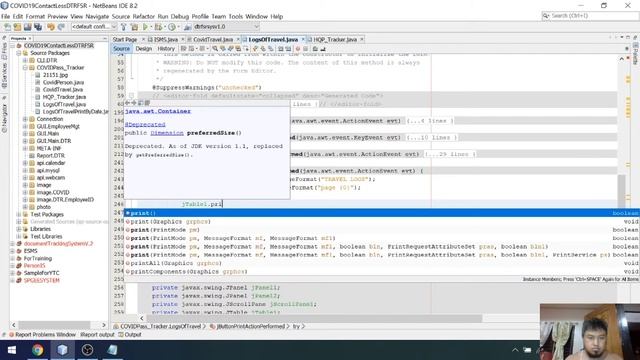The height and width of the screenshot is (360, 640).
Task: Switch to the CovidTravel.java tab
Action: coord(212,40)
